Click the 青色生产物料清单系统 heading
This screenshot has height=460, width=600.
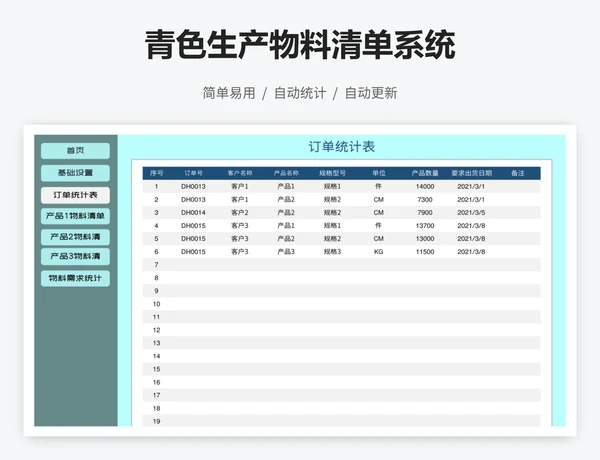tap(300, 45)
